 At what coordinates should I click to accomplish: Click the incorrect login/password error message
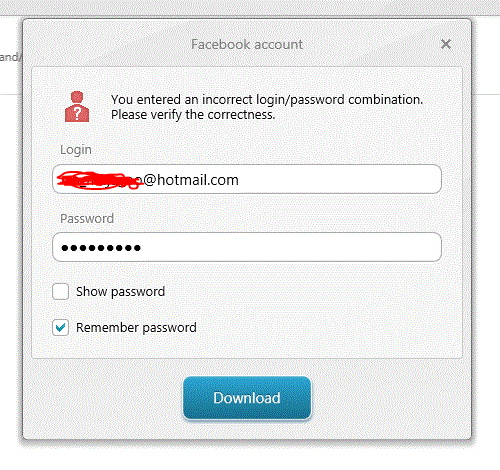click(267, 100)
